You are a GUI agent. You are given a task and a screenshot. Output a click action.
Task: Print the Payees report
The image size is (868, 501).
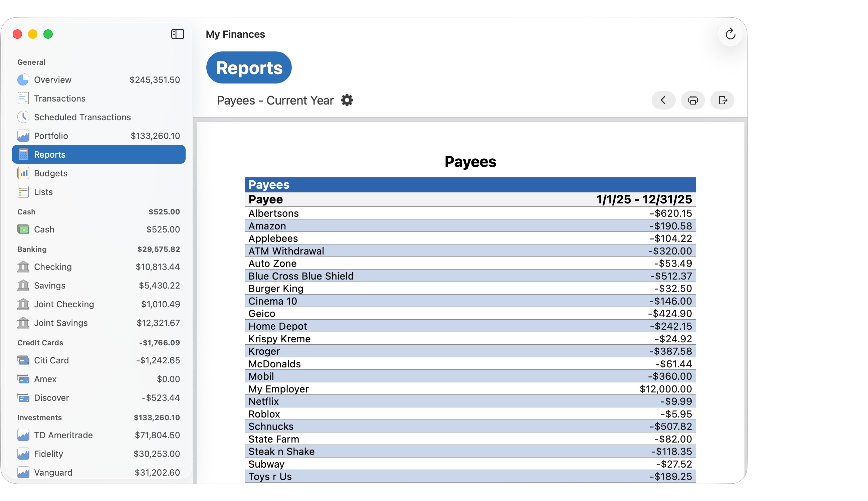[x=693, y=100]
